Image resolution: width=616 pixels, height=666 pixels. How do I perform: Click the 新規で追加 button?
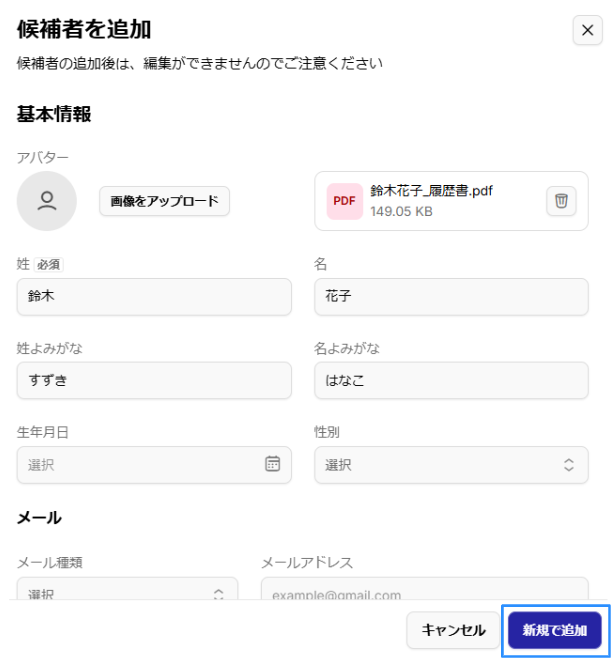(554, 630)
